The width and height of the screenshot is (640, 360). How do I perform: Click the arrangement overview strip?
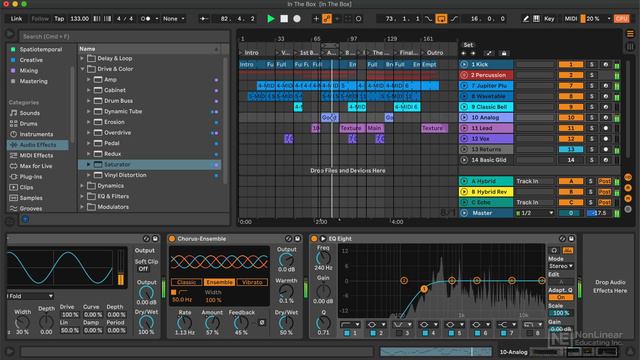[x=436, y=351]
